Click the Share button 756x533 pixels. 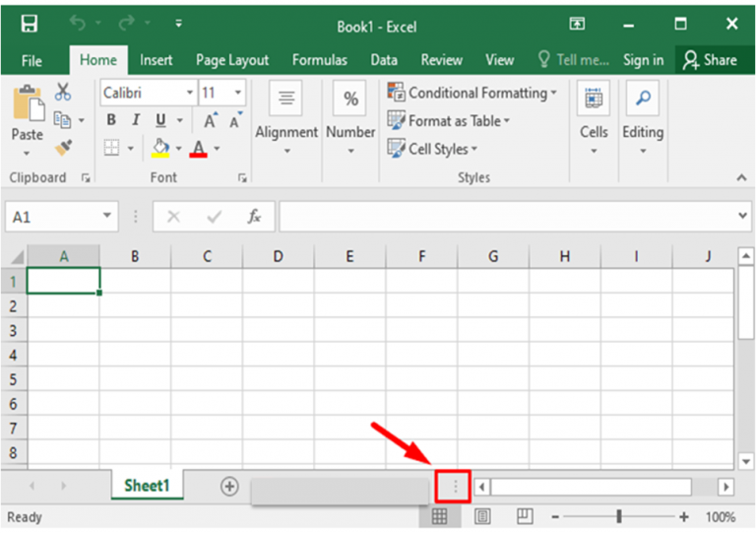click(710, 60)
